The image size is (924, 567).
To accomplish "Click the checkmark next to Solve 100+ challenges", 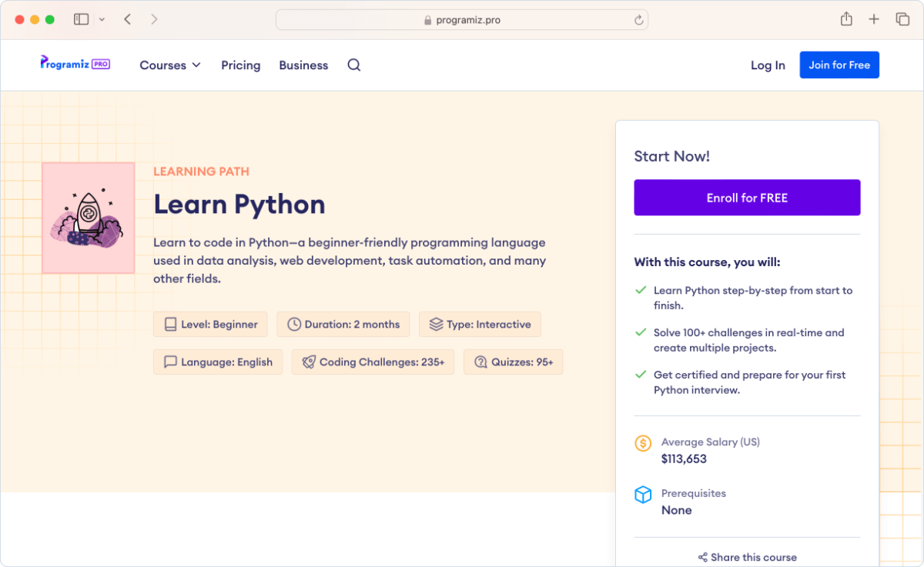I will pos(640,332).
